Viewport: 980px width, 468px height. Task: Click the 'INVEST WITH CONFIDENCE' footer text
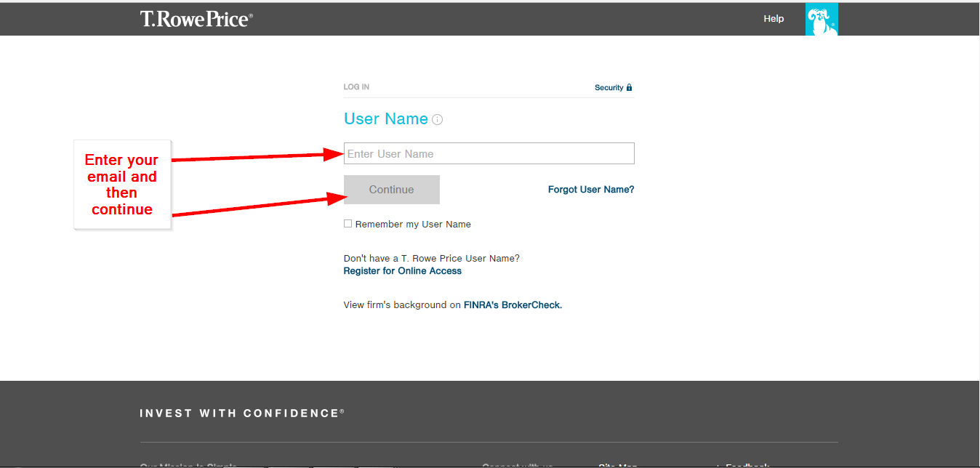242,413
